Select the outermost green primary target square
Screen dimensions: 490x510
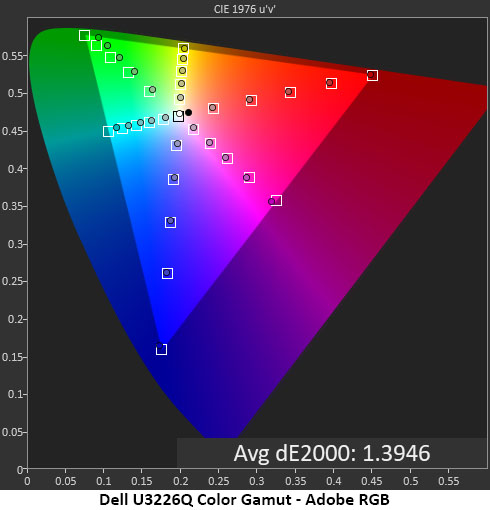coord(84,35)
